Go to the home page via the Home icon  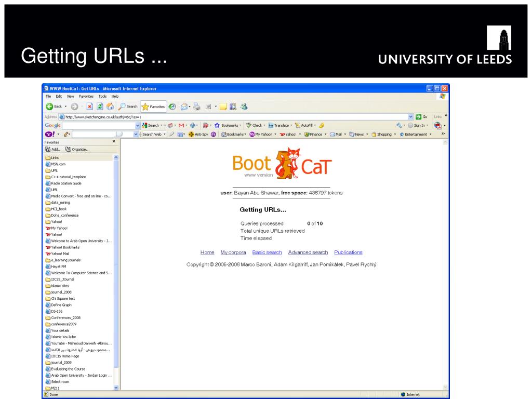110,107
